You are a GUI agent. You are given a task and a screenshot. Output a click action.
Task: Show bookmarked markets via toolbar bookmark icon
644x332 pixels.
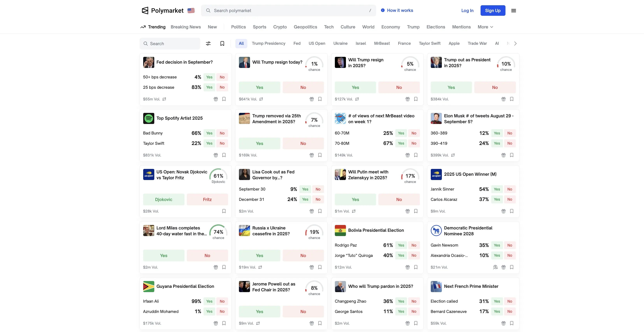click(x=222, y=44)
